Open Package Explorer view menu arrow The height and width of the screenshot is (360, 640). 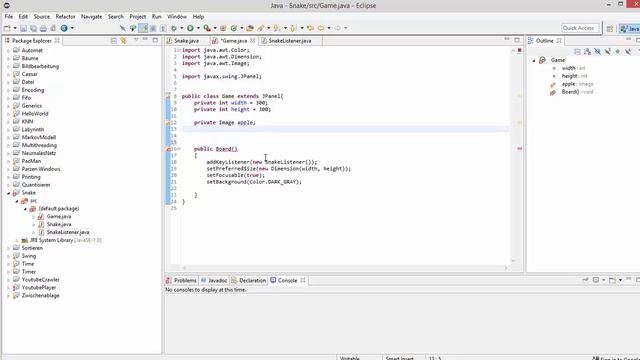(x=136, y=40)
